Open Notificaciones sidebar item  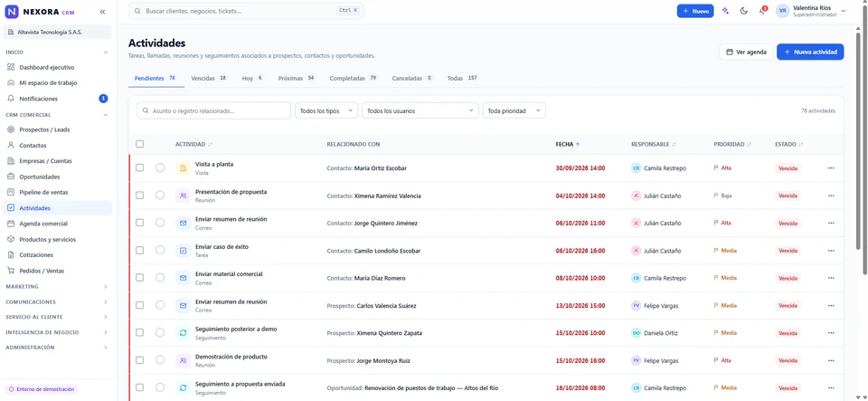pyautogui.click(x=58, y=99)
